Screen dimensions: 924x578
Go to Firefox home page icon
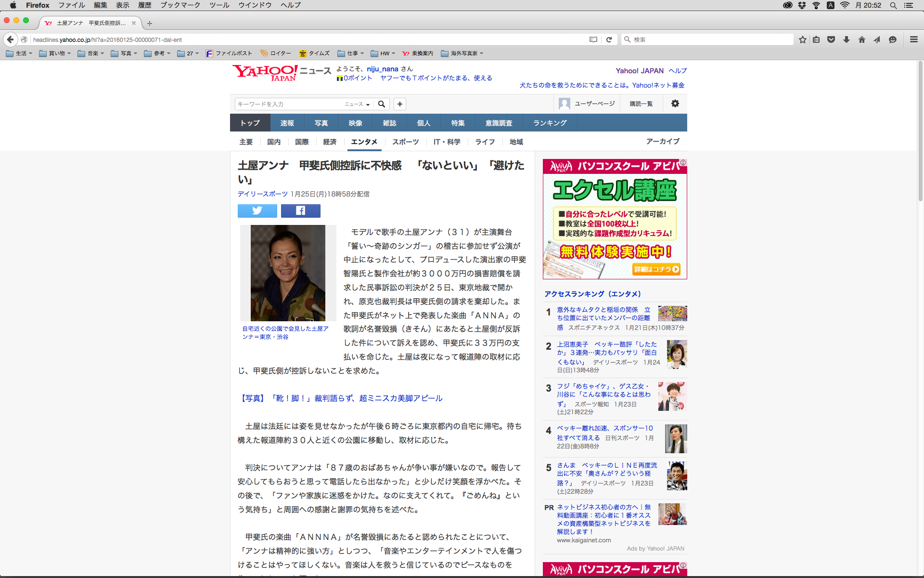(x=861, y=39)
